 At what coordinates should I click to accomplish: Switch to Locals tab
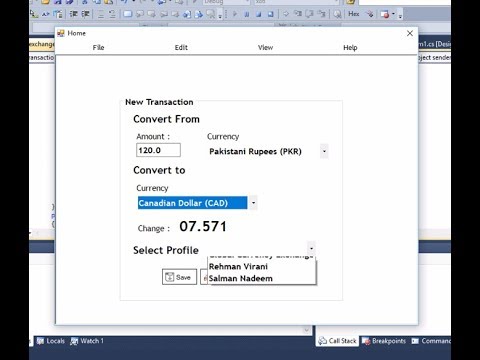(51, 341)
